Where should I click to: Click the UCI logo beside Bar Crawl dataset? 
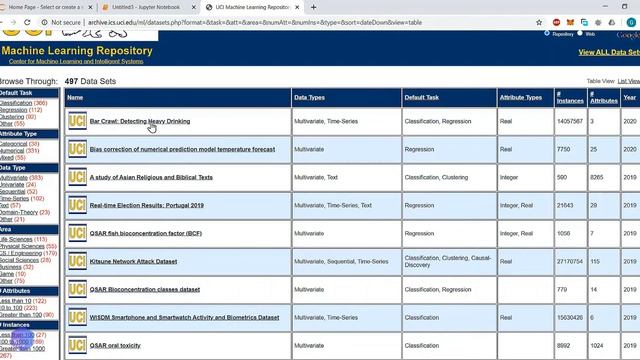[x=77, y=121]
